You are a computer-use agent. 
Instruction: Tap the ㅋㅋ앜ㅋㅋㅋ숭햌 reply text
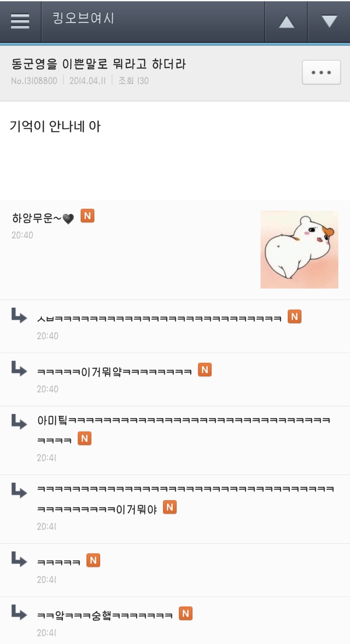coord(105,615)
